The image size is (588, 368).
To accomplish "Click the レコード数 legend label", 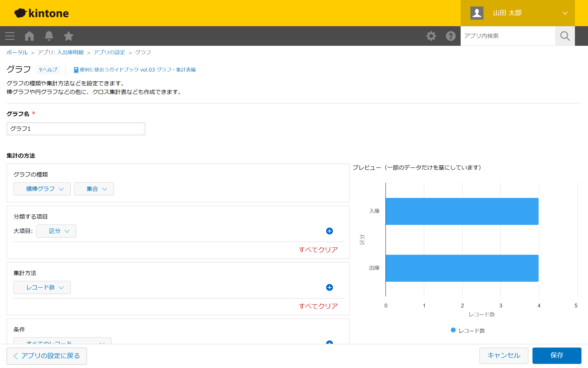I will (x=472, y=331).
